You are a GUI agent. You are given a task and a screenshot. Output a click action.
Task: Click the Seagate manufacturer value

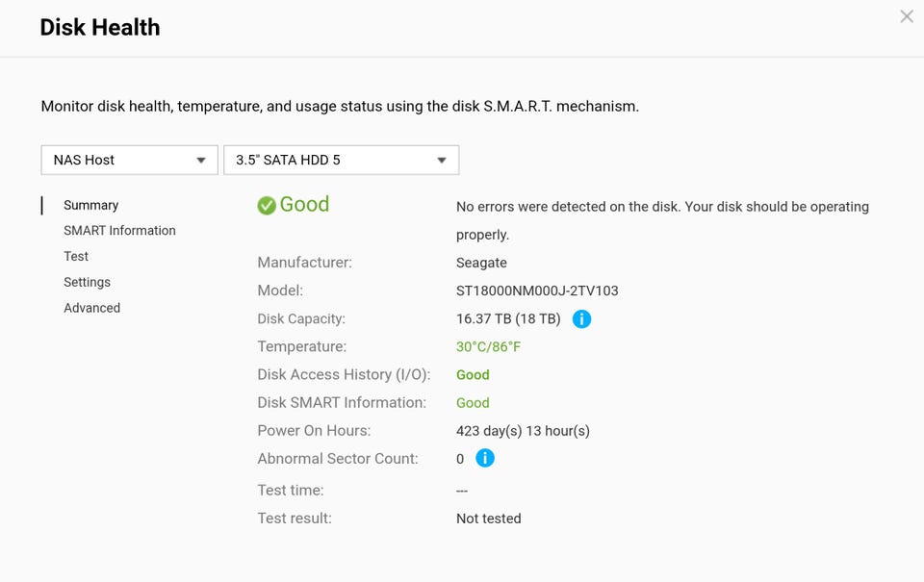[481, 263]
